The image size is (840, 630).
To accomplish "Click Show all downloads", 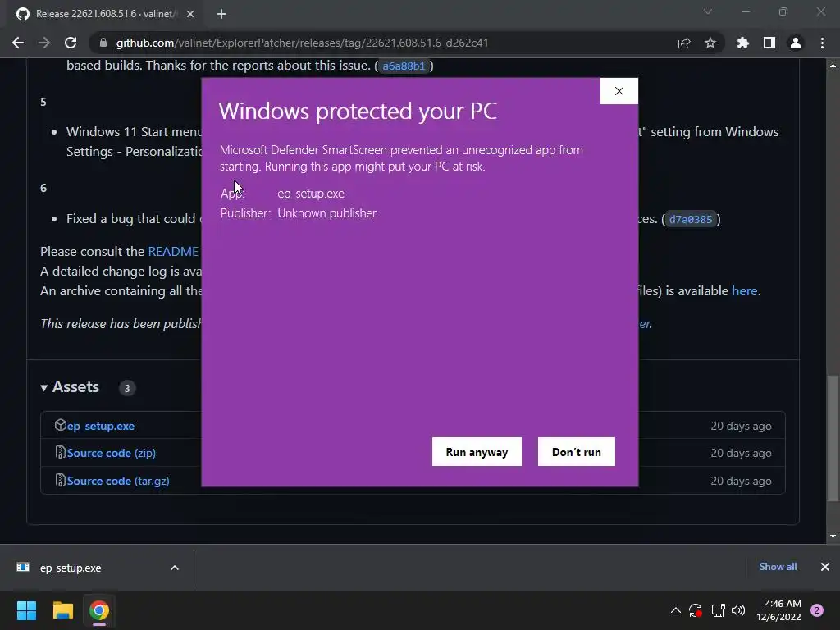I will [778, 567].
